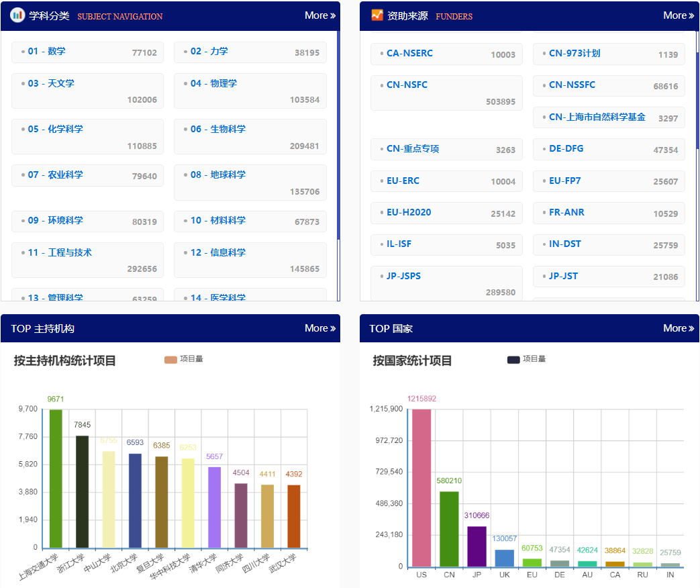The image size is (700, 588).
Task: Click the funders list scrollbar
Action: pos(697,101)
